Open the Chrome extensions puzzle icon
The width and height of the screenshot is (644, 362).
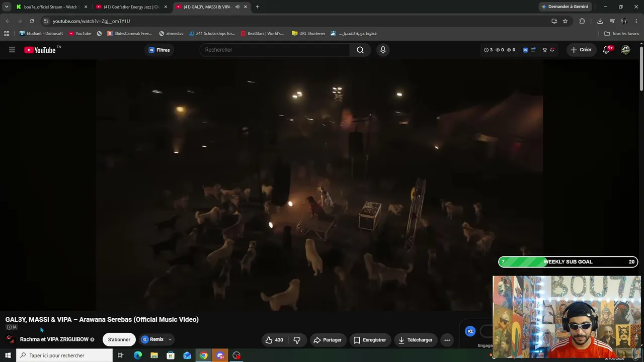coord(582,21)
